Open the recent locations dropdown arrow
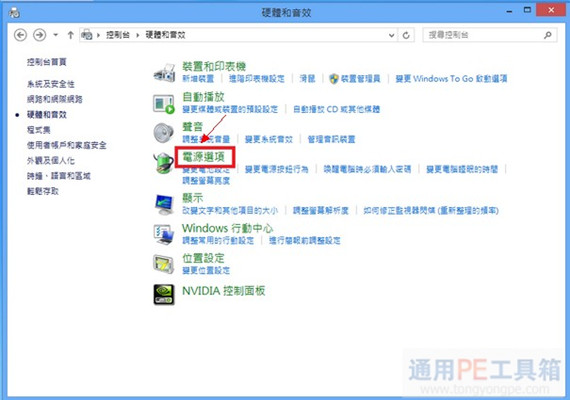Screen dimensions: 570x400 coord(56,35)
